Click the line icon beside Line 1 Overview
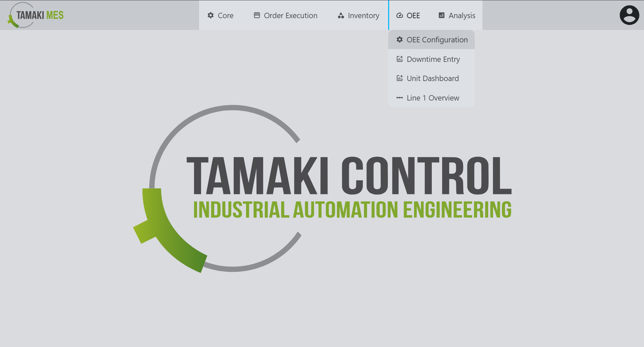The height and width of the screenshot is (347, 644). pyautogui.click(x=400, y=98)
